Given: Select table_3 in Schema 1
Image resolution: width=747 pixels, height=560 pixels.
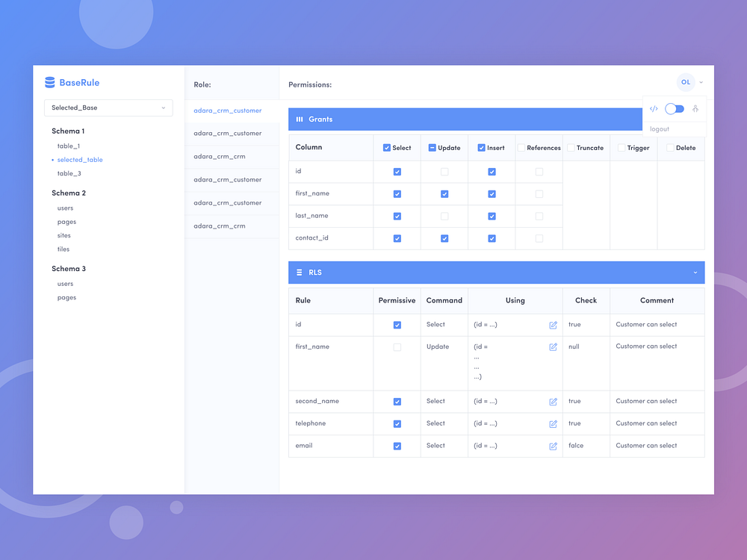Looking at the screenshot, I should pos(69,174).
